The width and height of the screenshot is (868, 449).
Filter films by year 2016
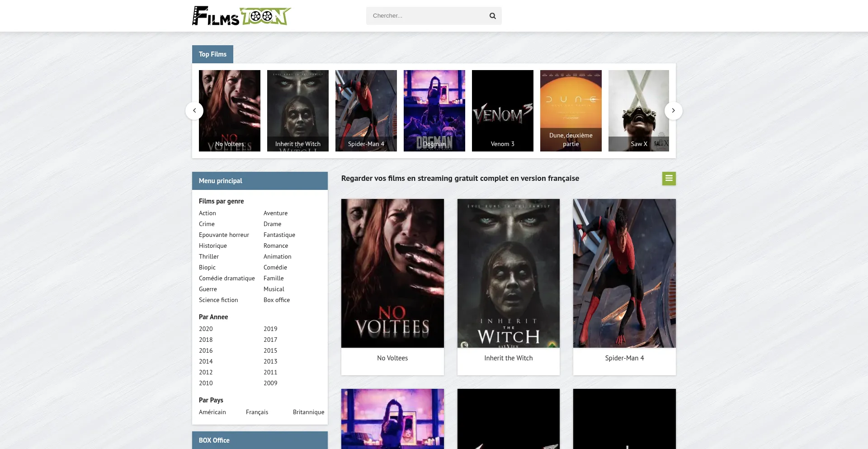[x=206, y=351]
